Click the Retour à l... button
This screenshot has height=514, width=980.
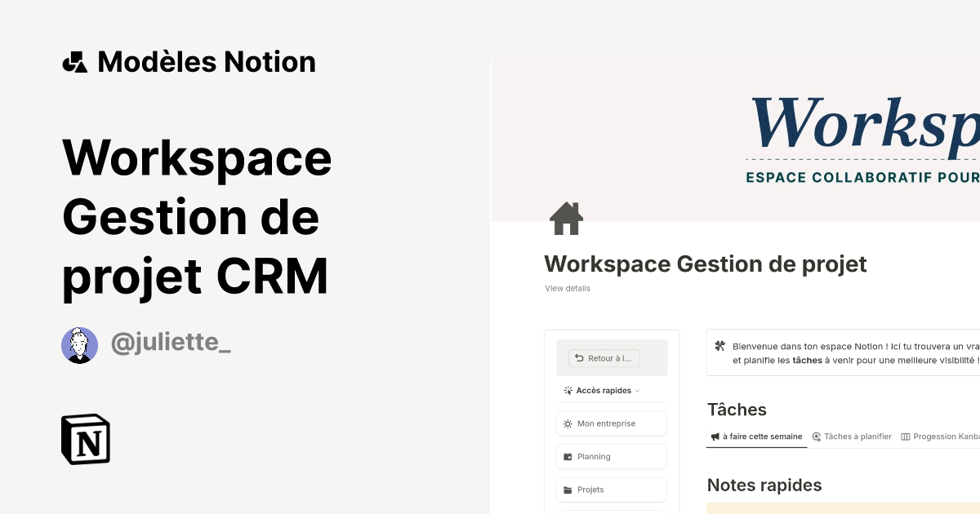coord(604,358)
